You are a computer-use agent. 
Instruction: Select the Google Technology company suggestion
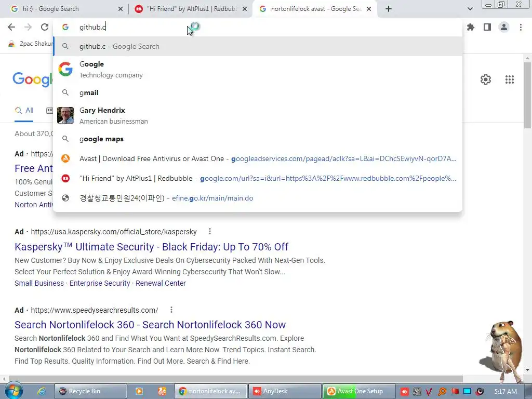pos(258,69)
